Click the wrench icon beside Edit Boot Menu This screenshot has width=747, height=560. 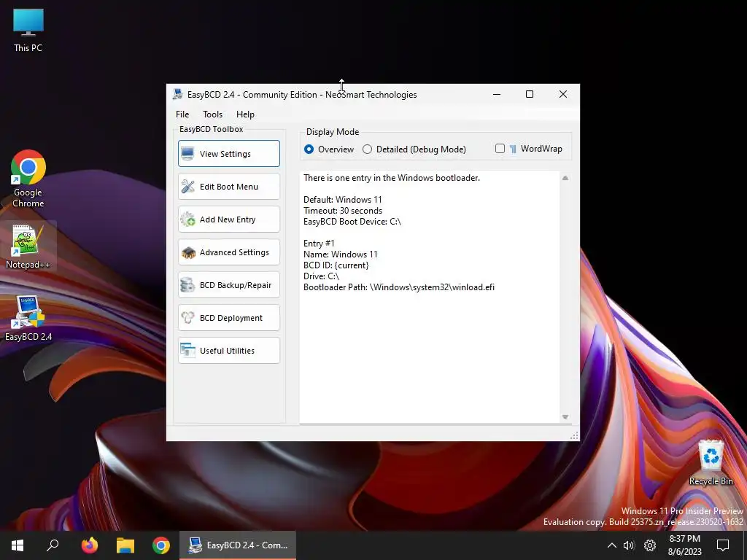click(x=187, y=187)
